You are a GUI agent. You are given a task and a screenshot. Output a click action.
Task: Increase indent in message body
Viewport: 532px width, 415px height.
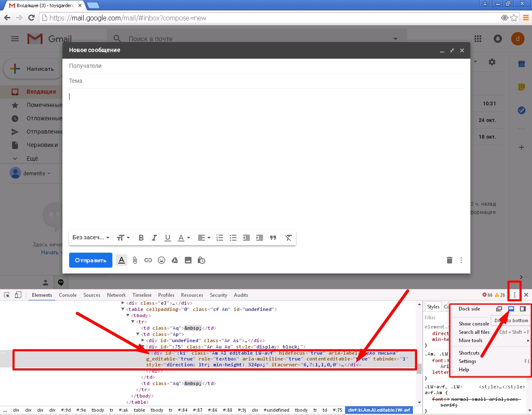pyautogui.click(x=260, y=238)
